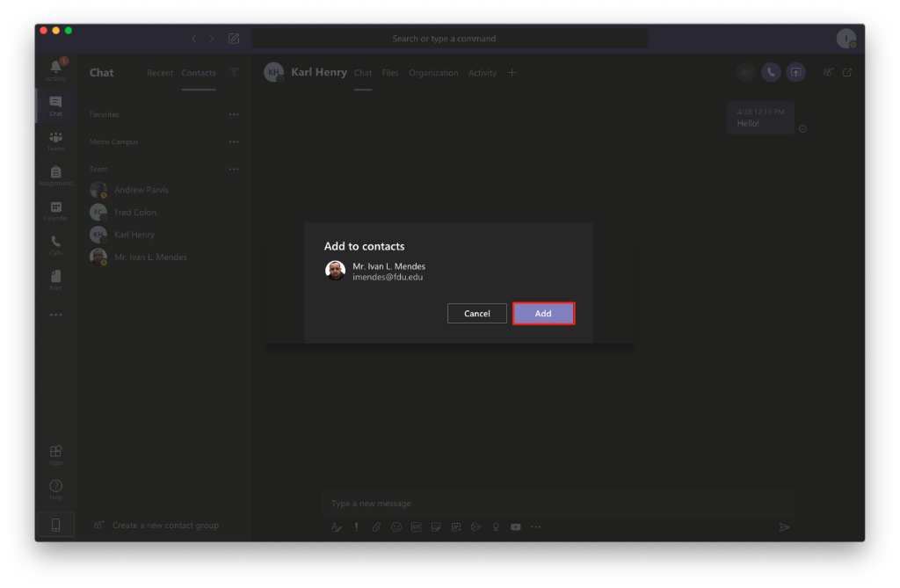Set delivery options exclamation icon

(x=357, y=527)
